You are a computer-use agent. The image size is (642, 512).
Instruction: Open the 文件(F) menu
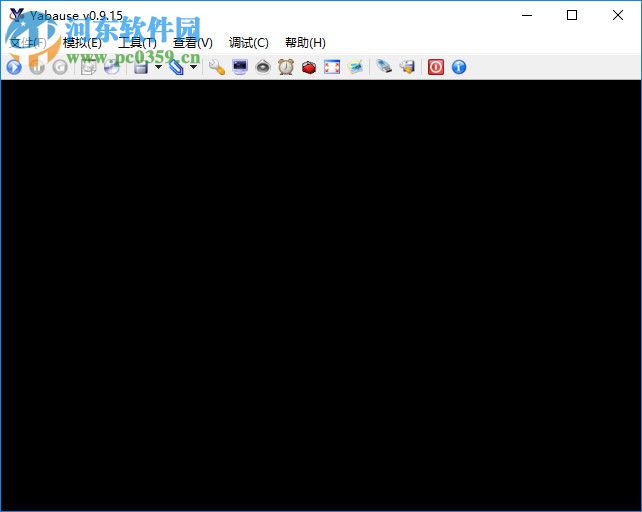[28, 43]
